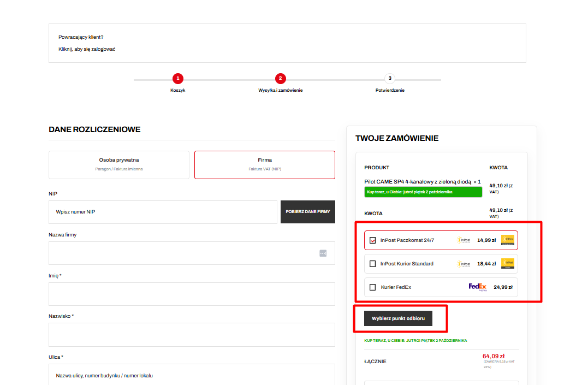This screenshot has height=385, width=588.
Task: Click into the Imię input field
Action: (192, 294)
